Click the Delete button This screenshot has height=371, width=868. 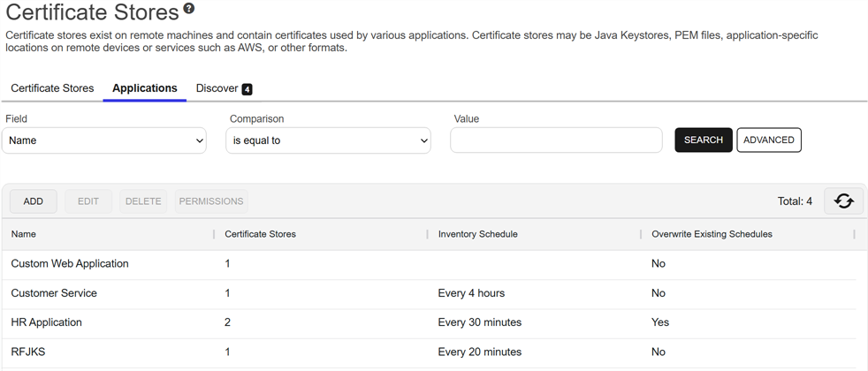(143, 201)
